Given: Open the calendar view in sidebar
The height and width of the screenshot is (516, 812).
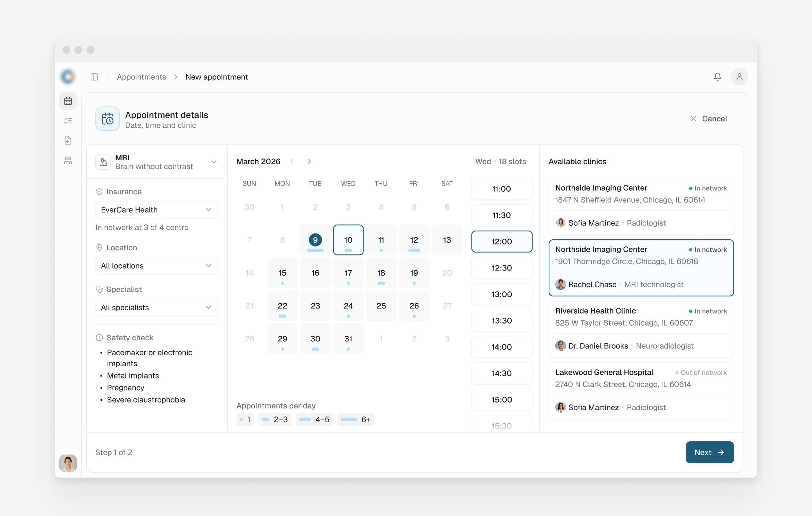Looking at the screenshot, I should [x=68, y=101].
